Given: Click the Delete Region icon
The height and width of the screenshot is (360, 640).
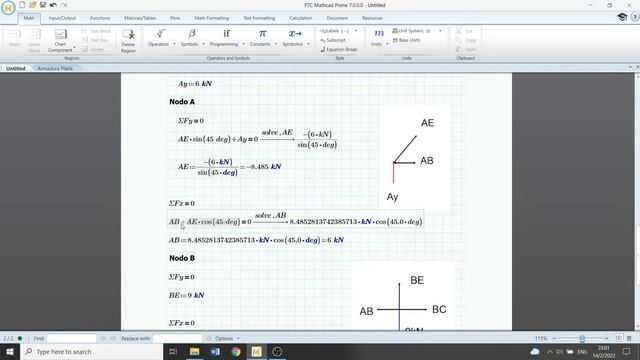Looking at the screenshot, I should [x=128, y=34].
